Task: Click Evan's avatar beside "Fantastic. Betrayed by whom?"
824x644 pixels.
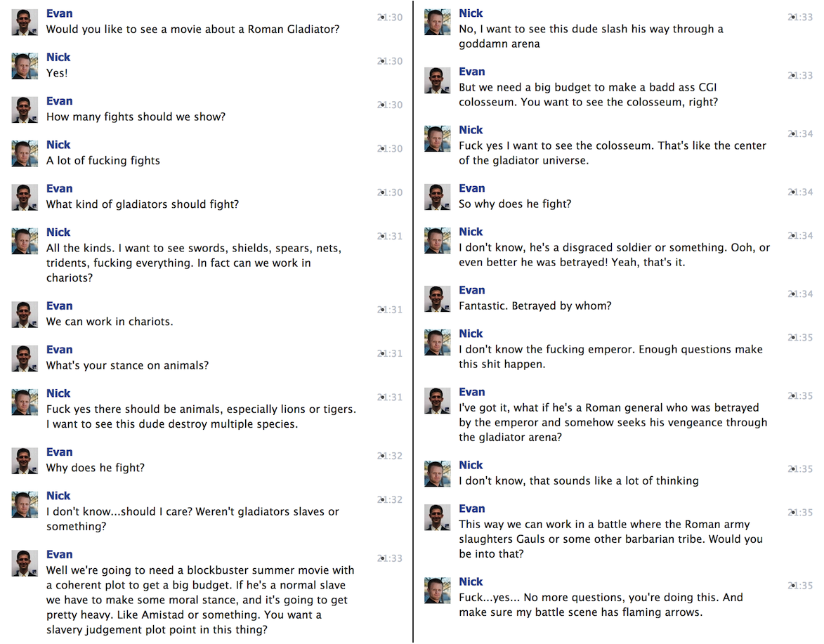Action: [x=437, y=299]
